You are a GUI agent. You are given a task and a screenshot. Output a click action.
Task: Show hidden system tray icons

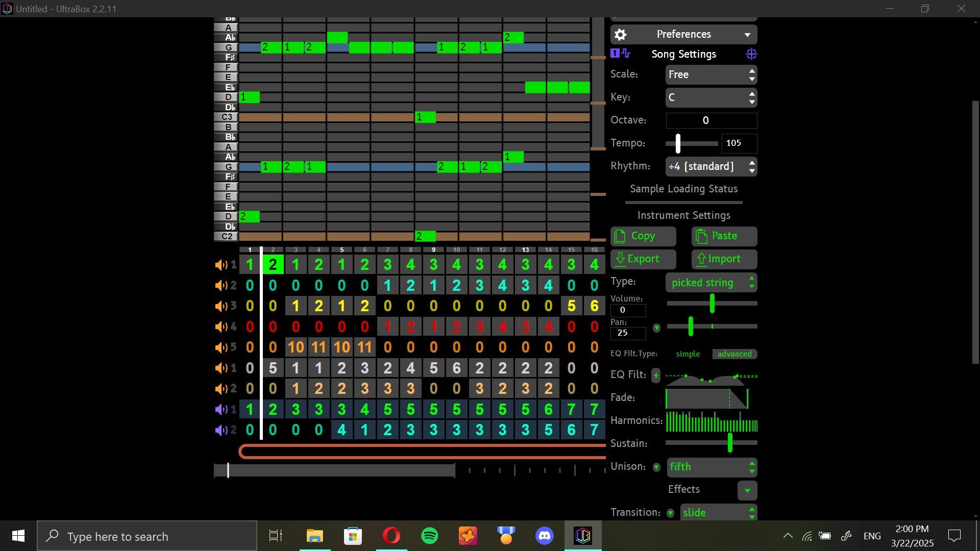pyautogui.click(x=788, y=536)
